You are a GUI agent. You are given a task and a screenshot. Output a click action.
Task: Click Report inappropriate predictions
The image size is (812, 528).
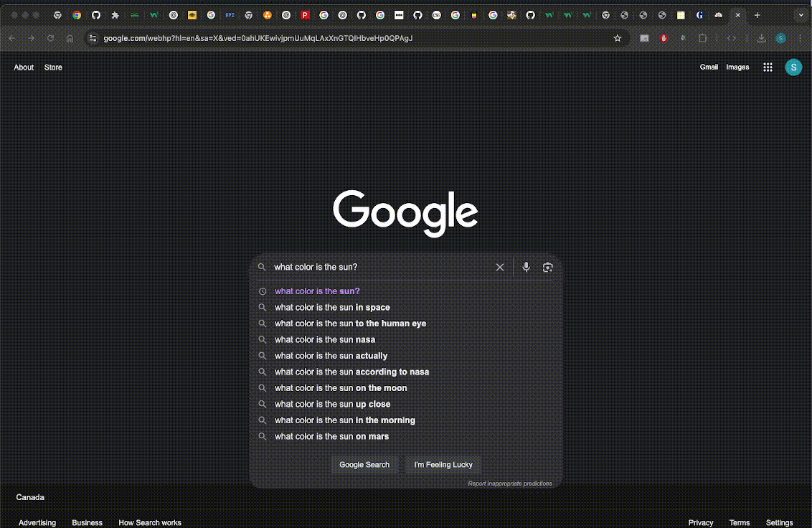point(510,484)
